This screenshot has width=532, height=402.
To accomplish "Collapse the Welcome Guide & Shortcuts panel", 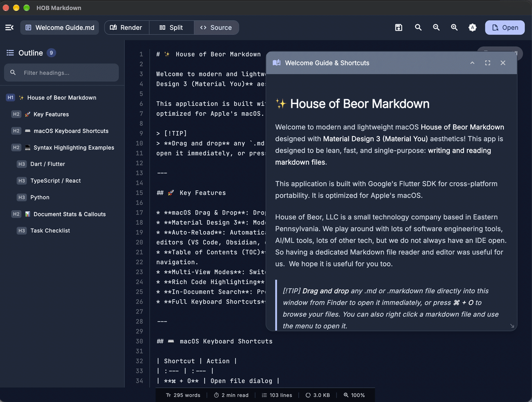I will coord(472,63).
